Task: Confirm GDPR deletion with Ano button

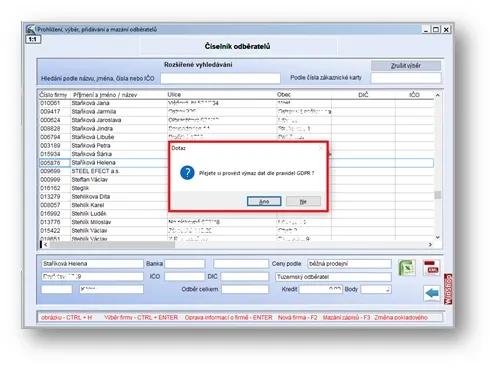Action: tap(264, 201)
